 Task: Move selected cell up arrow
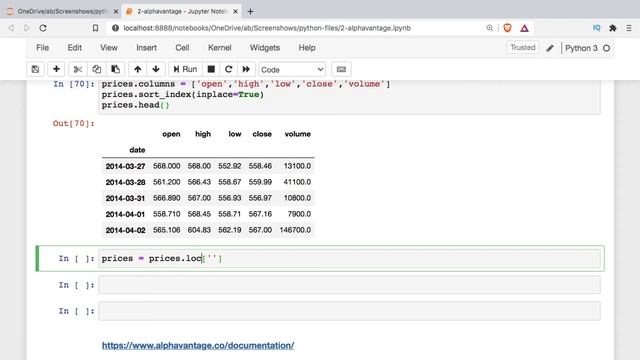tap(138, 69)
